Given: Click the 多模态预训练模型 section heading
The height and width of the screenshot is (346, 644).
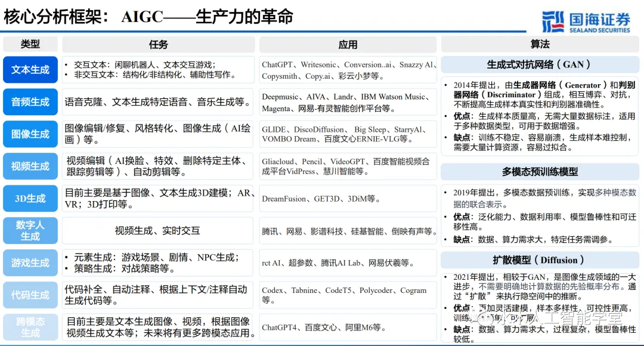Looking at the screenshot, I should [540, 172].
